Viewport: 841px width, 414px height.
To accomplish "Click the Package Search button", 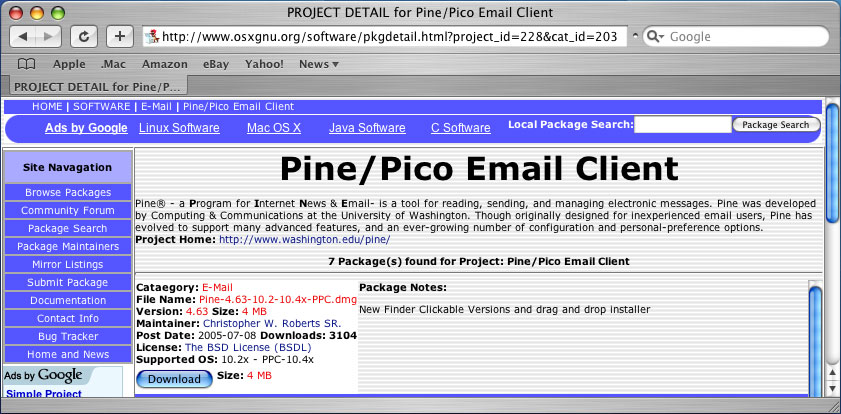I will [775, 125].
